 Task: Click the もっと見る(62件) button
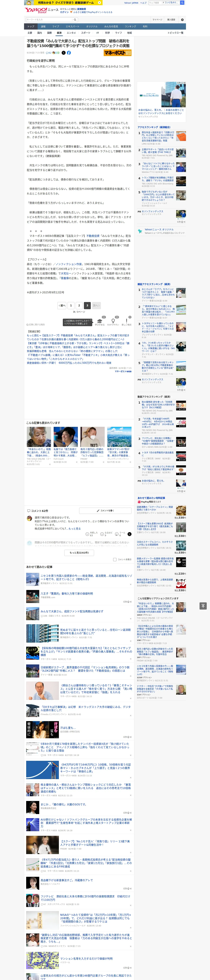(79, 552)
